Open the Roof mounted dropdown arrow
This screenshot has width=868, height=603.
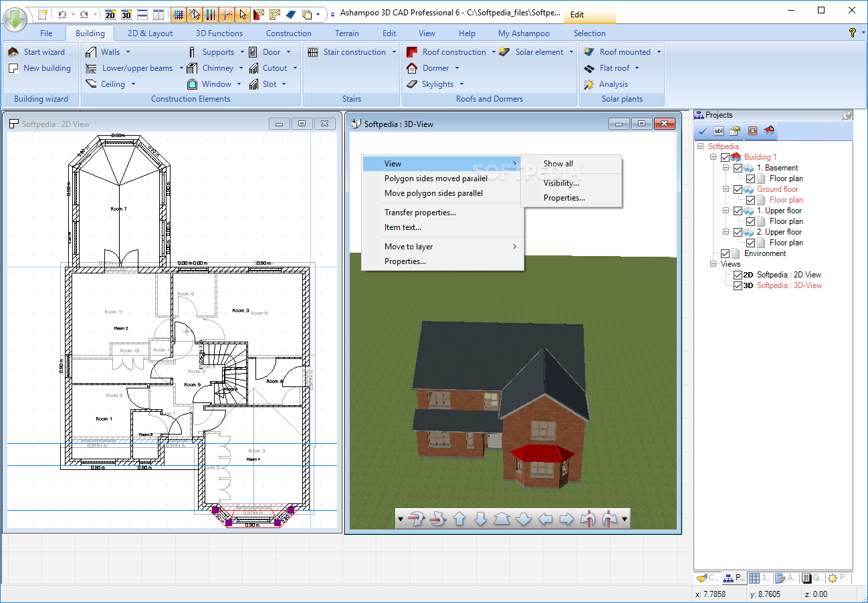pyautogui.click(x=659, y=51)
